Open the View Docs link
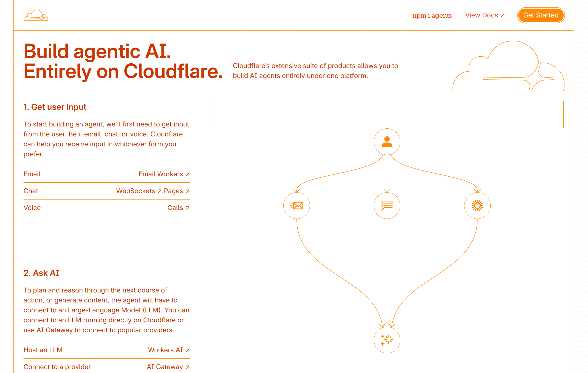This screenshot has width=588, height=373. [481, 15]
